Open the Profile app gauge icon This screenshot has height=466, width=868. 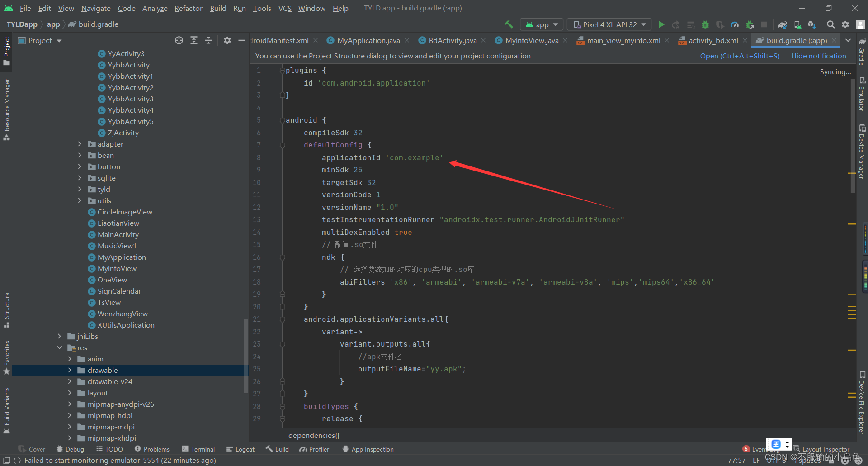pos(735,24)
